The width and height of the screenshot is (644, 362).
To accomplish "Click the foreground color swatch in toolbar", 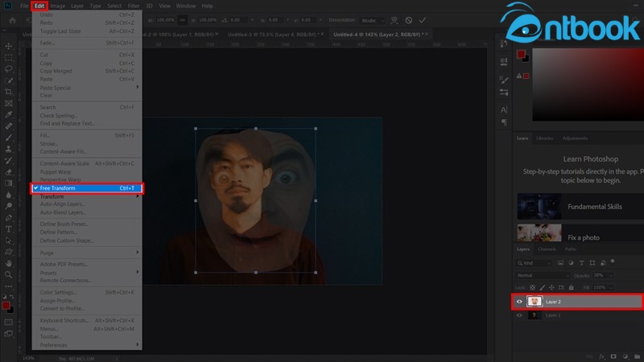I will coord(6,306).
